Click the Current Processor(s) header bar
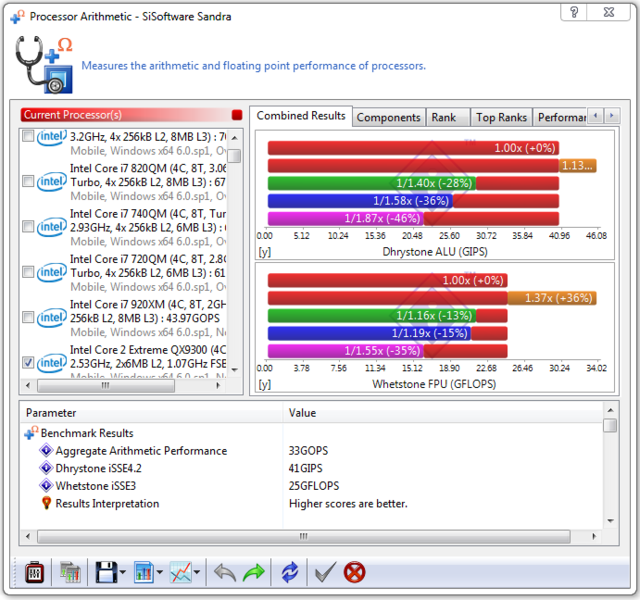Viewport: 640px width, 600px height. coord(131,115)
